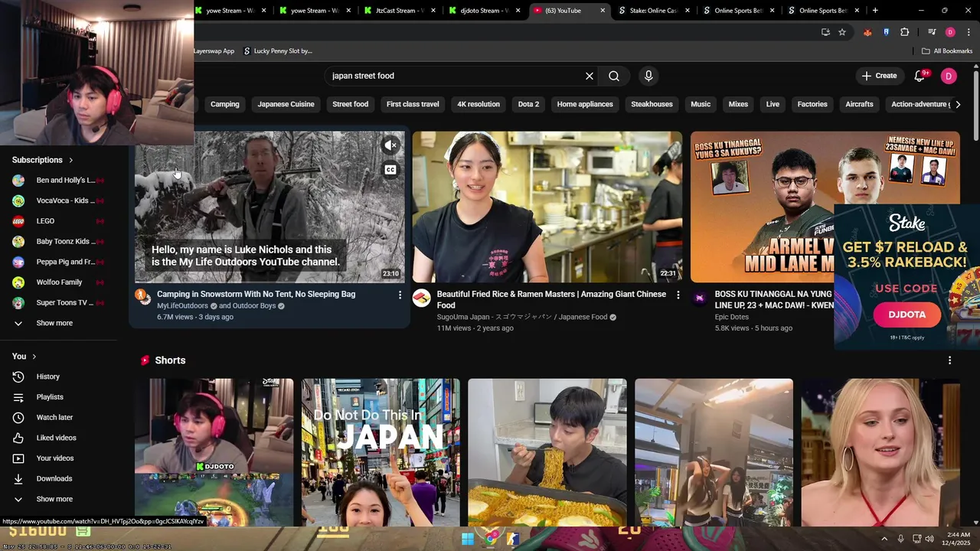This screenshot has width=980, height=551.
Task: Open the Lucky Penny Slot bookmark
Action: [x=277, y=51]
